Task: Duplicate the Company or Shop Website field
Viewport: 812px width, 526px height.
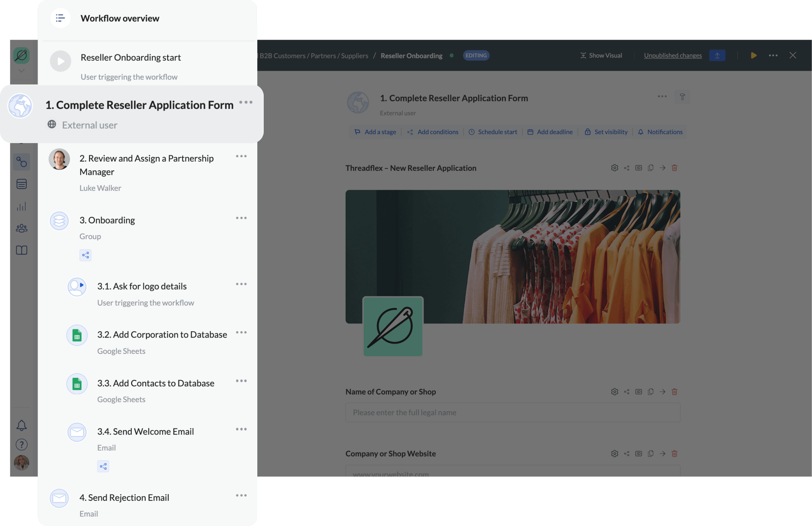Action: click(x=650, y=454)
